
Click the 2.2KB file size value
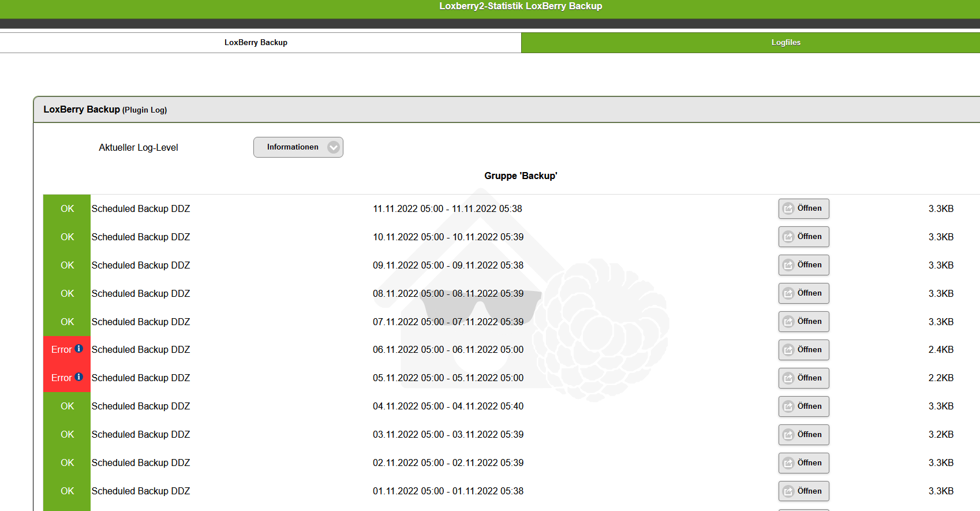click(941, 378)
